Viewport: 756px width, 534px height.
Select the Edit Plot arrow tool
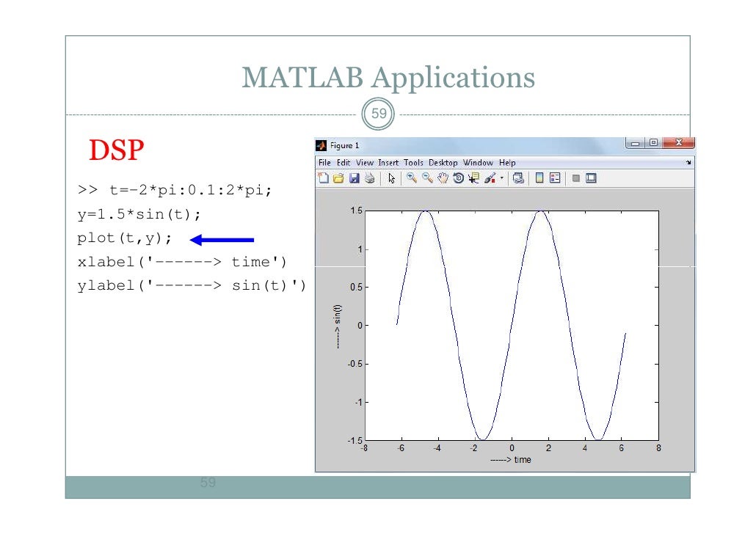[391, 178]
